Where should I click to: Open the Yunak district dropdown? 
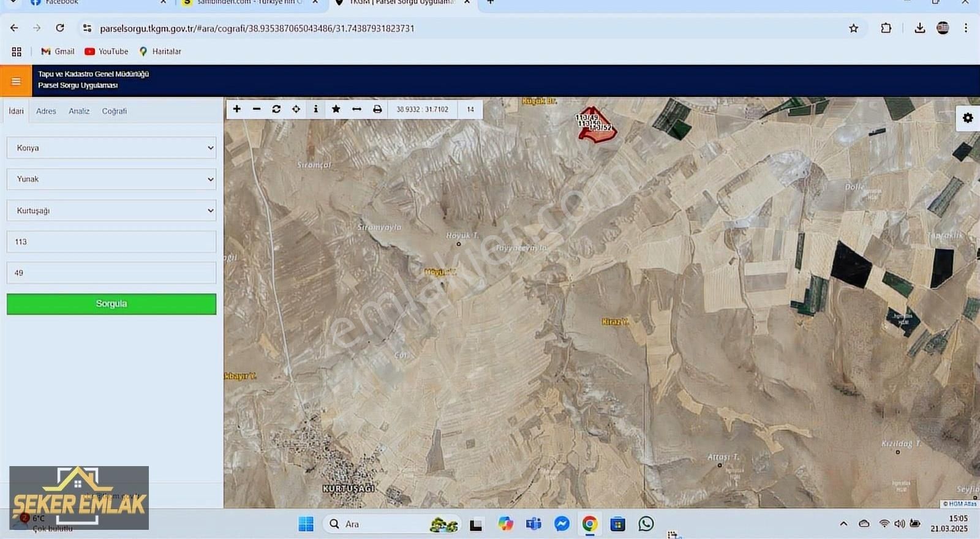(x=111, y=179)
